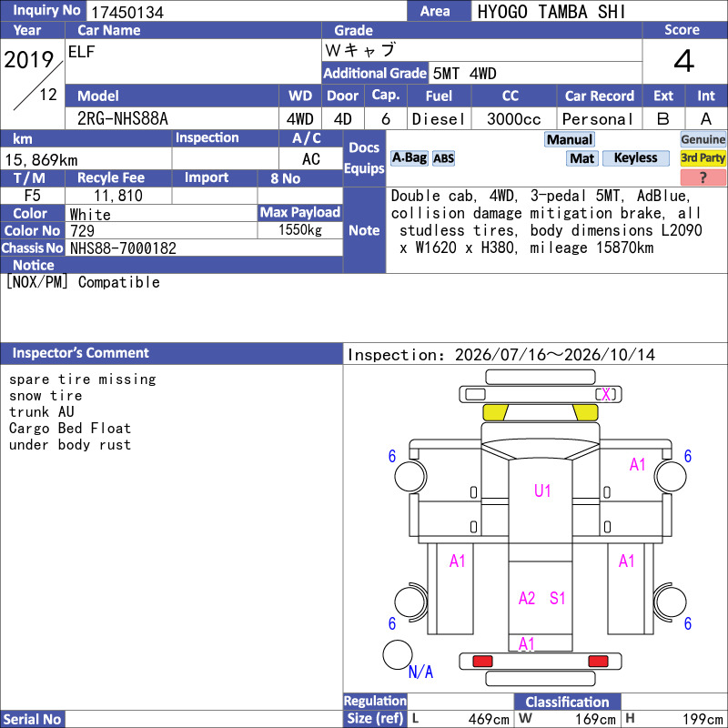This screenshot has height=728, width=728.
Task: Click the N/A spare tire label
Action: (420, 672)
